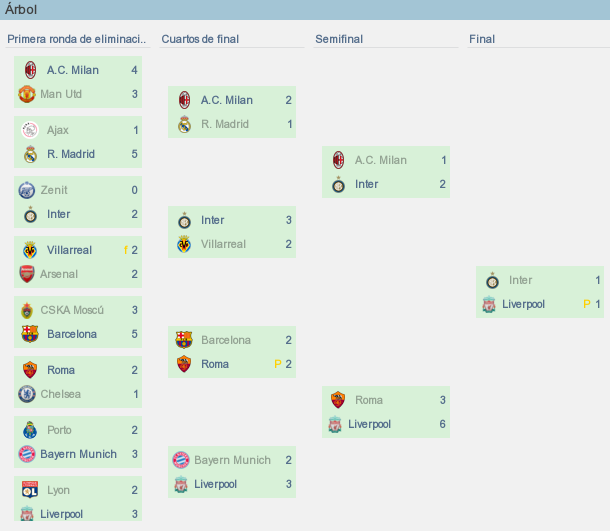Click the CSKA Moscú crest
Viewport: 610px width, 531px height.
coord(27,310)
